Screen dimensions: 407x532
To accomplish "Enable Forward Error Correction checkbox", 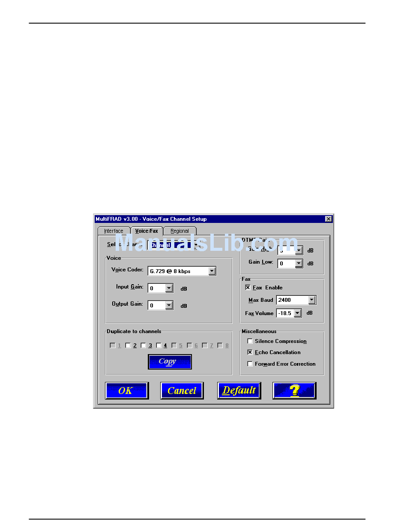I will [250, 364].
